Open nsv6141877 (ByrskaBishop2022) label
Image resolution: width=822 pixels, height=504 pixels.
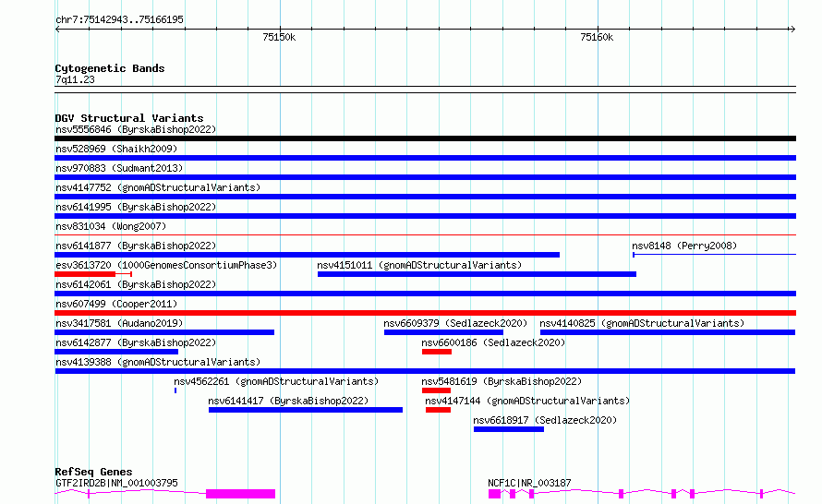136,246
